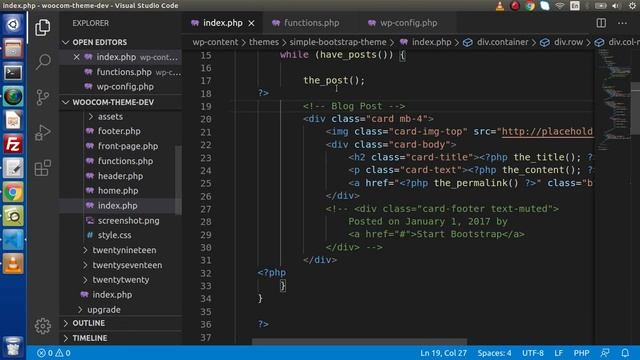Launch Google Chrome from the dock

click(13, 192)
